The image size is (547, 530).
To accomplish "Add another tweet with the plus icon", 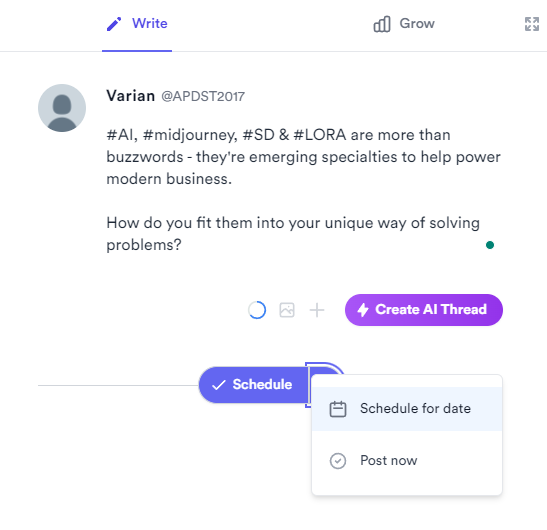I will click(317, 310).
